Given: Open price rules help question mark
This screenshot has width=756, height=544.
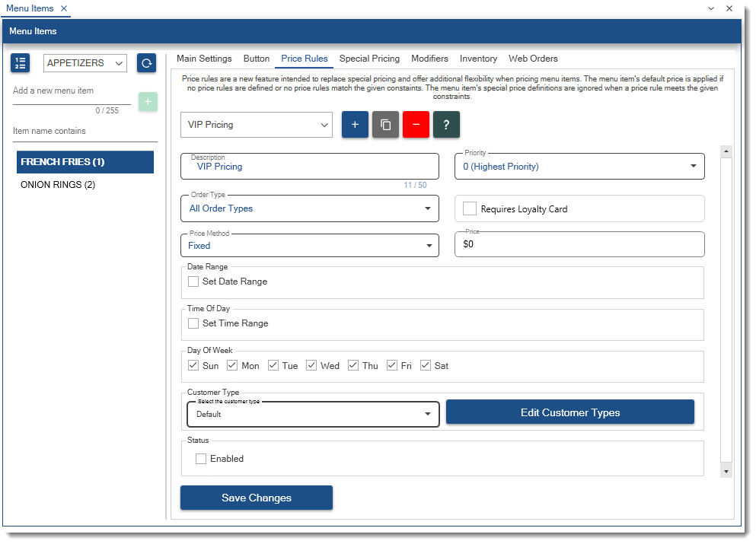Looking at the screenshot, I should pos(446,125).
